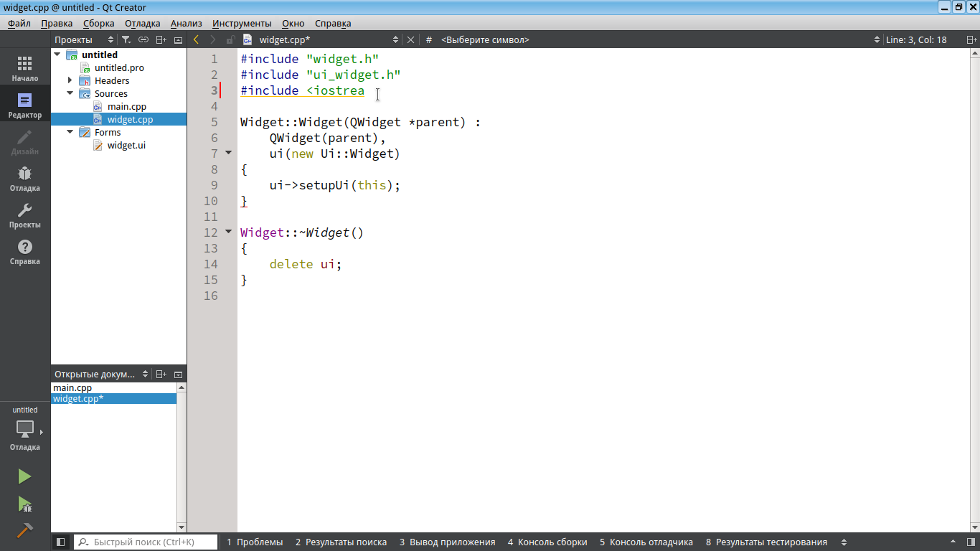
Task: Collapse the Sources folder in tree
Action: 70,93
